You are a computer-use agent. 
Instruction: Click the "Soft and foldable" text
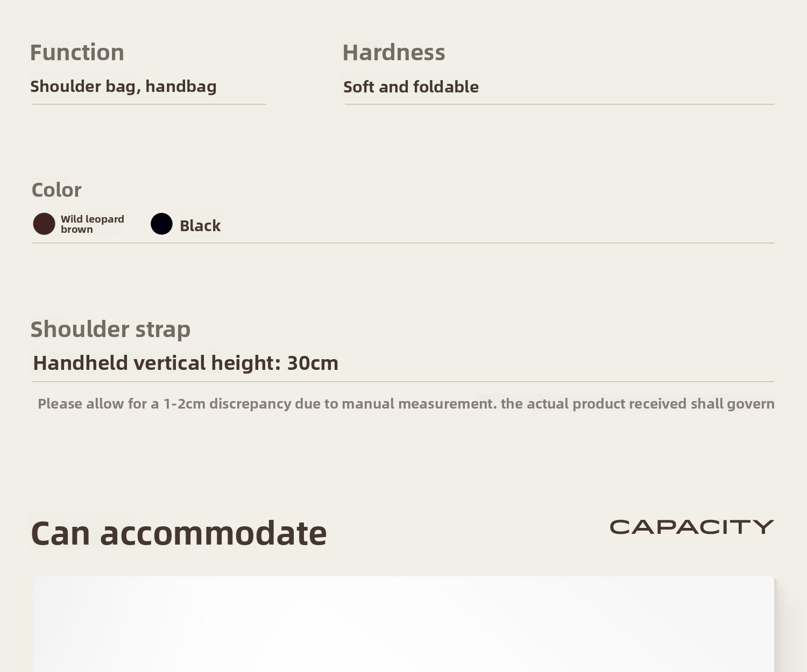(410, 87)
